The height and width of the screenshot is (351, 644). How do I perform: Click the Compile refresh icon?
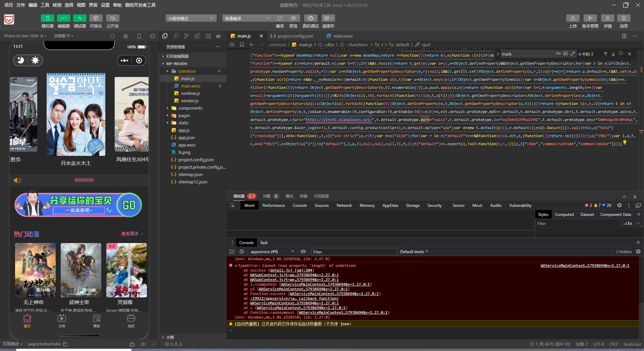[280, 18]
